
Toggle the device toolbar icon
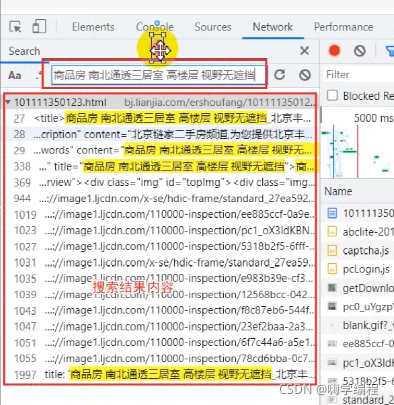pyautogui.click(x=39, y=26)
